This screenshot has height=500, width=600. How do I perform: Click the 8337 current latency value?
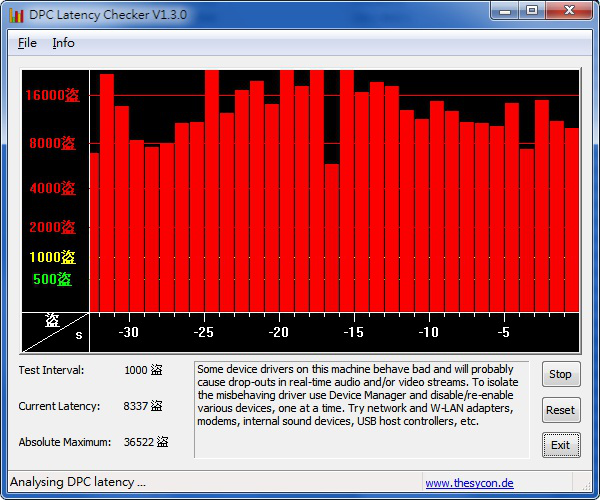click(x=143, y=406)
